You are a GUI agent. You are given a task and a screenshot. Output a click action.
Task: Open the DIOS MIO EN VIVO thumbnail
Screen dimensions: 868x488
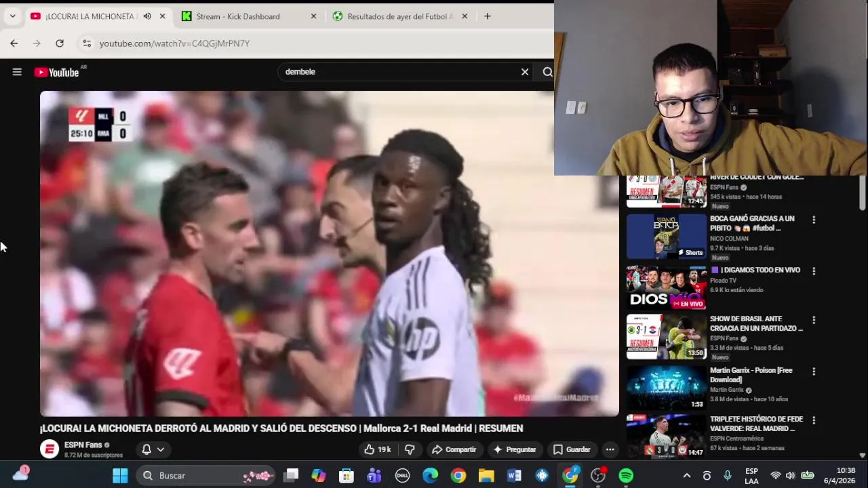(x=667, y=287)
